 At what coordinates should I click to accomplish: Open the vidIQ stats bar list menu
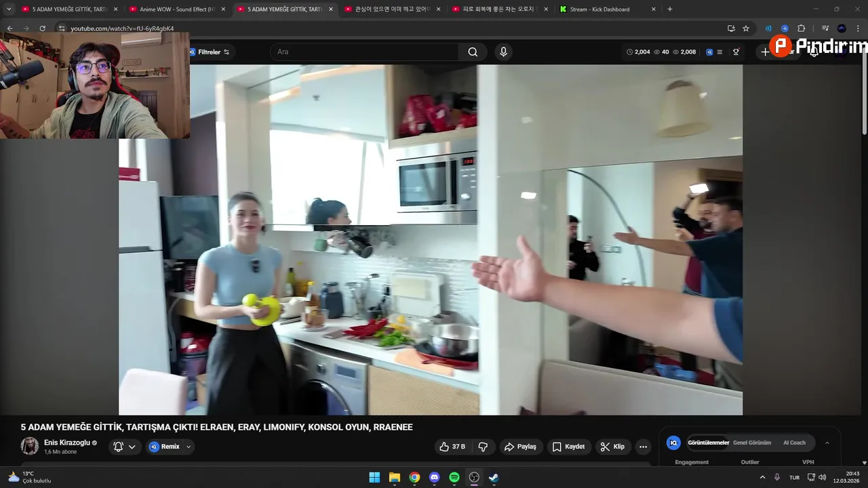719,52
